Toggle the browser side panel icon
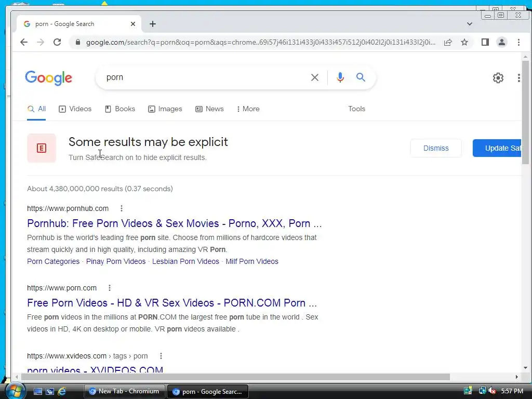This screenshot has width=532, height=399. pos(485,42)
